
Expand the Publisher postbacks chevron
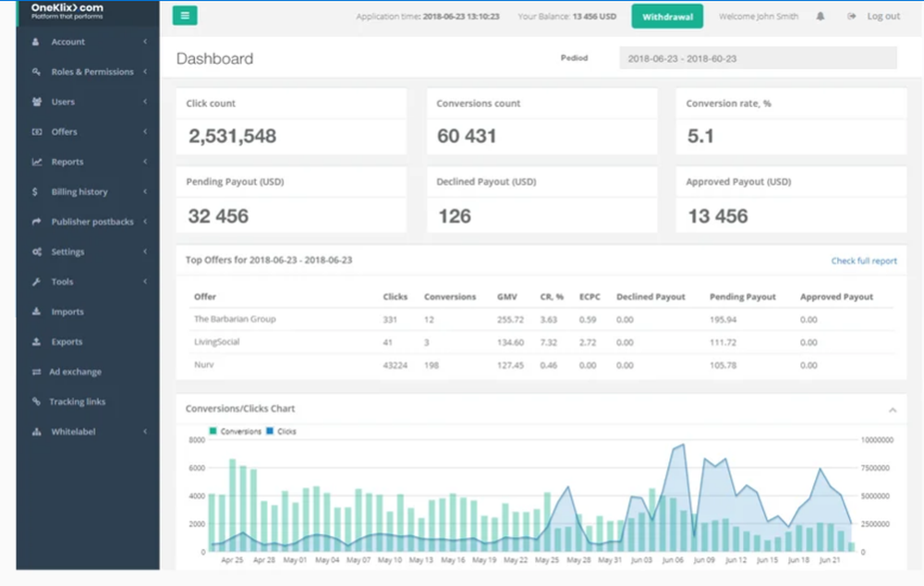coord(145,222)
